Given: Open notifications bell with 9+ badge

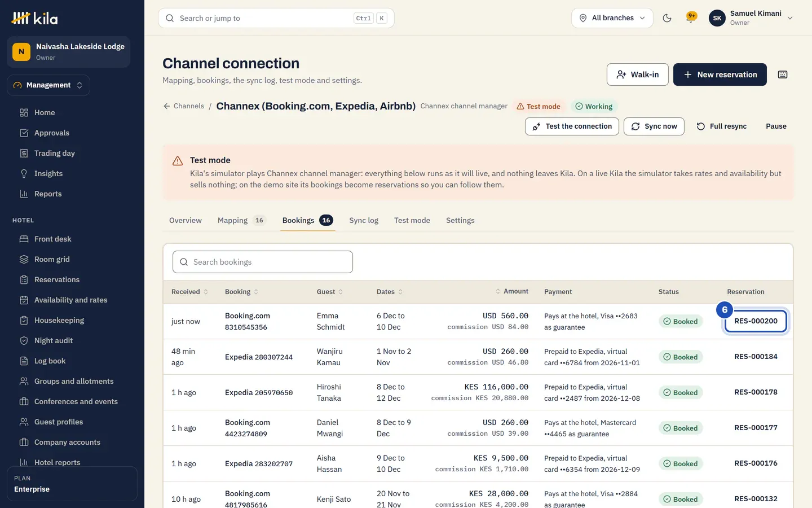Looking at the screenshot, I should point(691,18).
